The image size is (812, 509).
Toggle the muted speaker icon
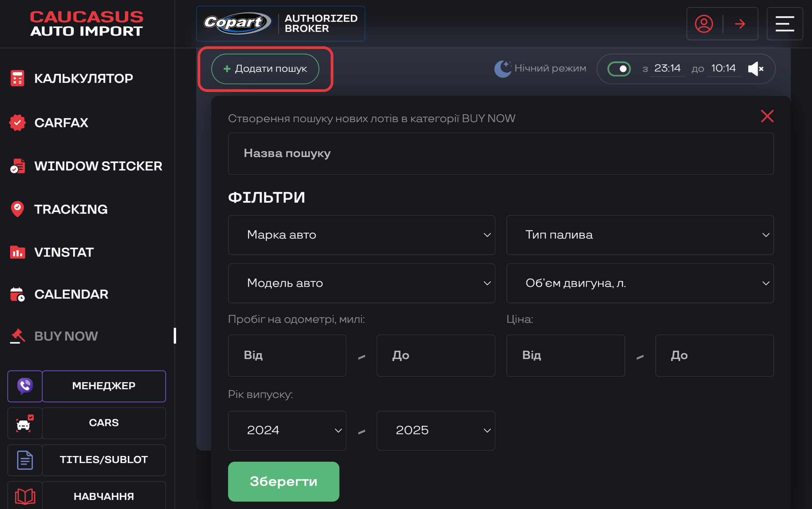tap(756, 69)
